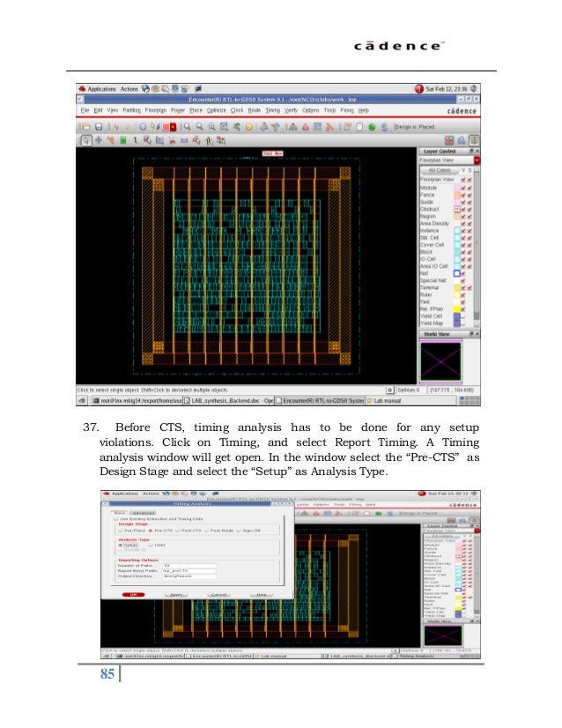
Task: Click the orange round redraw icon
Action: (x=248, y=127)
